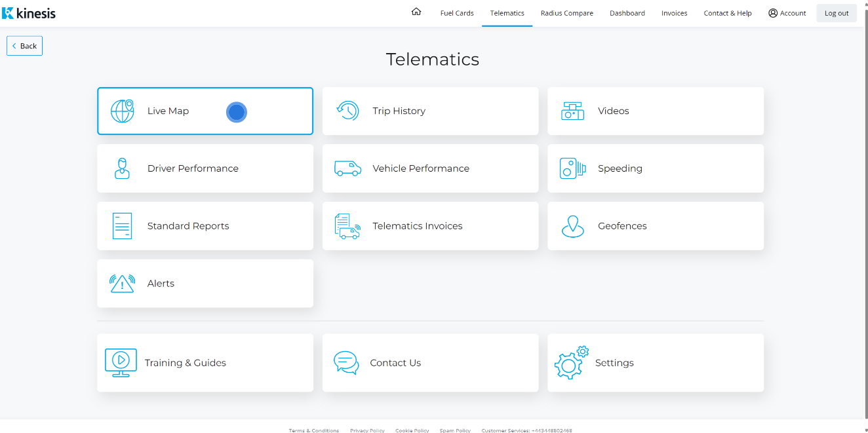The image size is (868, 433).
Task: Click the Settings gears icon
Action: coord(571,363)
